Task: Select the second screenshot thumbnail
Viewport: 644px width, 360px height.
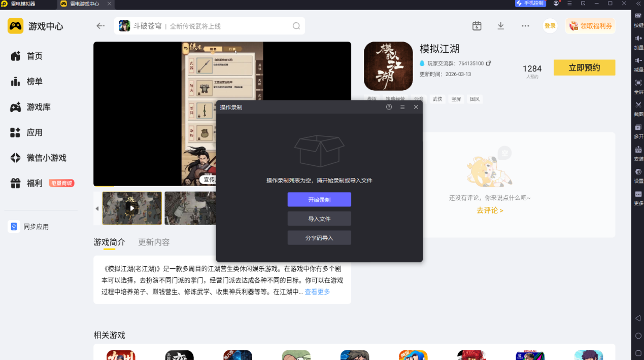Action: coord(190,208)
